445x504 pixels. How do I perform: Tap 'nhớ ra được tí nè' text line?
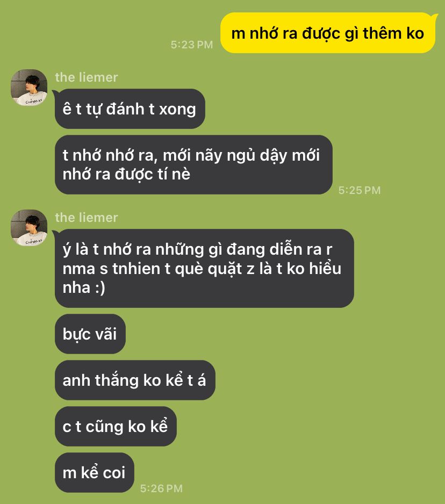coord(126,174)
